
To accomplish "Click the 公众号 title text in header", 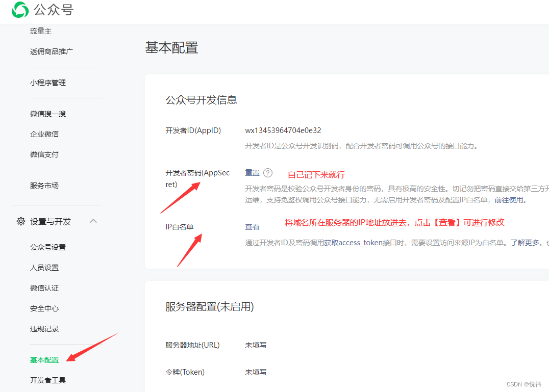I will [54, 10].
